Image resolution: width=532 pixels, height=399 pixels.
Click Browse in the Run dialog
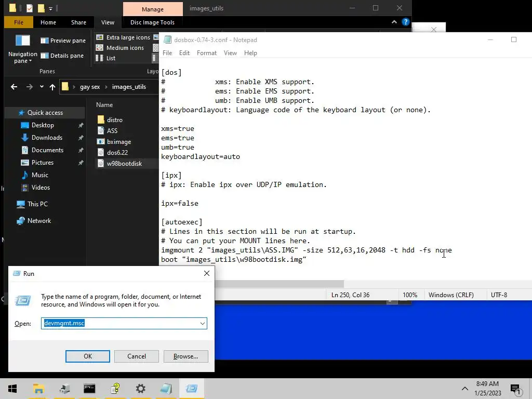pos(185,356)
